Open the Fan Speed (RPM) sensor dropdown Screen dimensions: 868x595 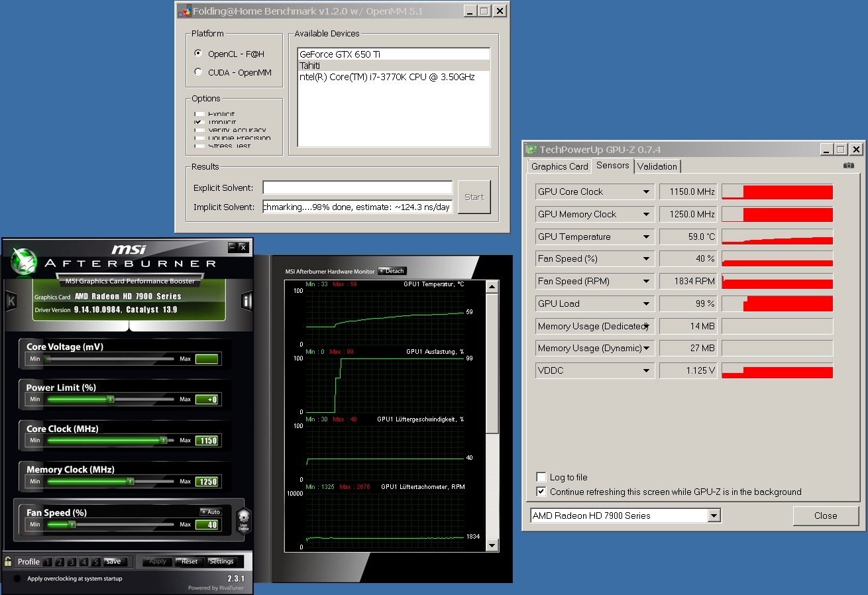coord(647,282)
